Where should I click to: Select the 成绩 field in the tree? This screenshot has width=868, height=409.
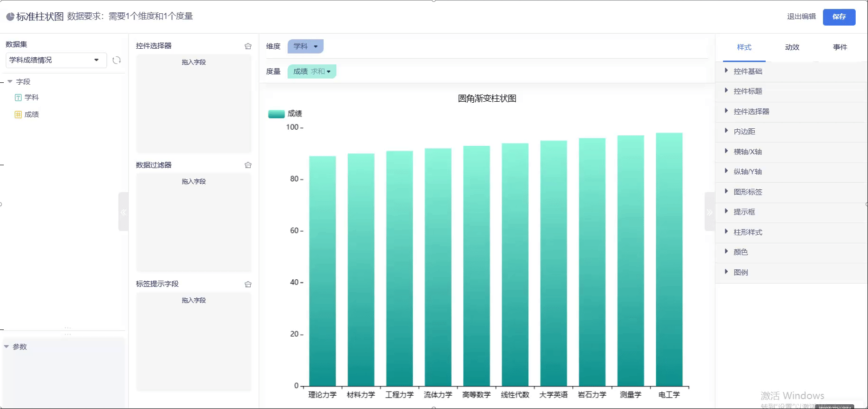click(x=32, y=115)
